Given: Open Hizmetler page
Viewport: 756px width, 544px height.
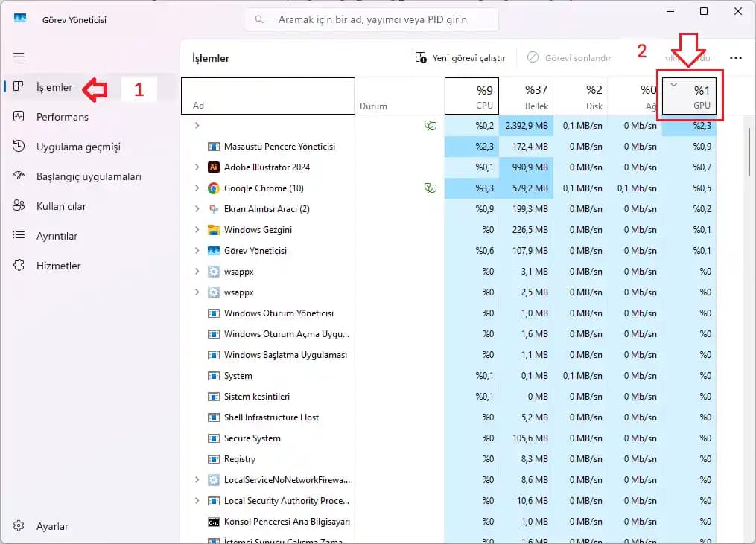Looking at the screenshot, I should [58, 266].
